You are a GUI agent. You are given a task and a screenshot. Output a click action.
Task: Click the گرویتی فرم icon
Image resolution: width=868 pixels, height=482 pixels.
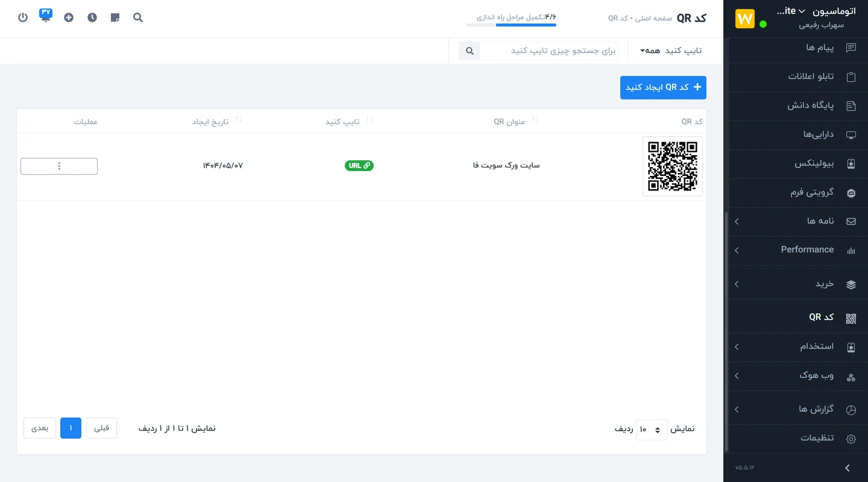click(851, 193)
